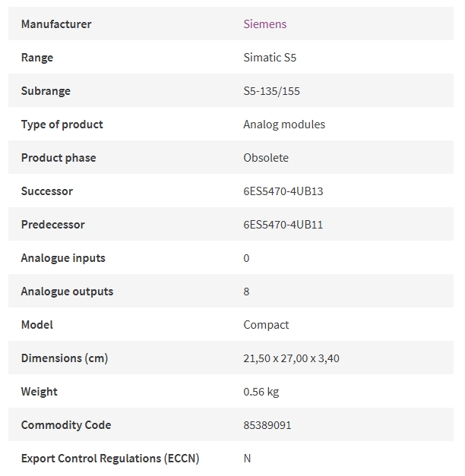Click the Obsolete product phase value

(x=266, y=158)
